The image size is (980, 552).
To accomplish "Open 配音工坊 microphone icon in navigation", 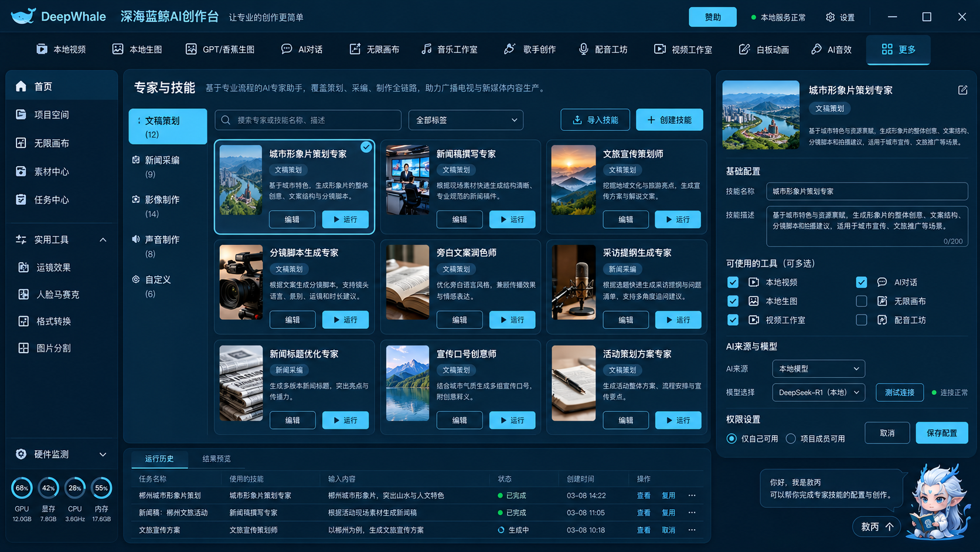I will [x=583, y=49].
